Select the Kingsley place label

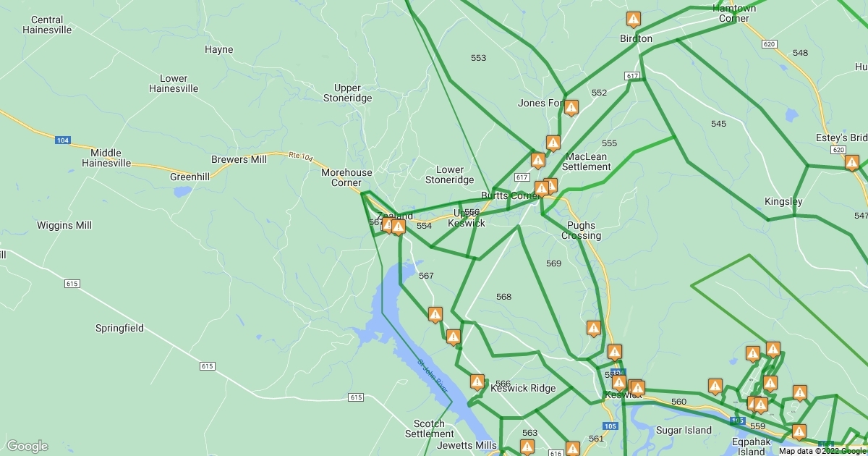(783, 201)
